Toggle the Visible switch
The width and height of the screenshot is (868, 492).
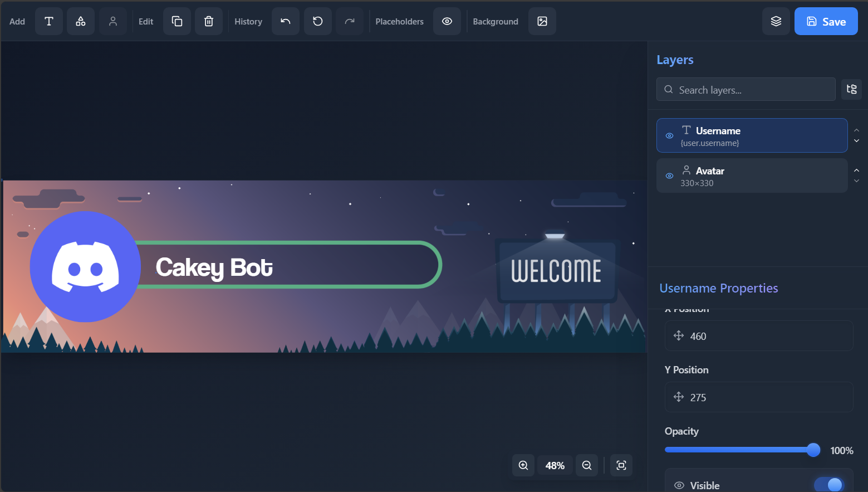[x=829, y=485]
